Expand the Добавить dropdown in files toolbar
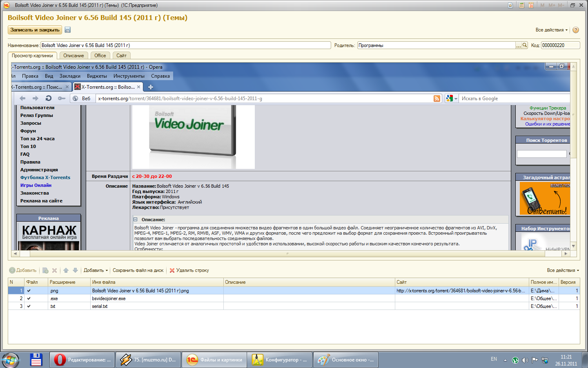Image resolution: width=588 pixels, height=368 pixels. tap(96, 270)
